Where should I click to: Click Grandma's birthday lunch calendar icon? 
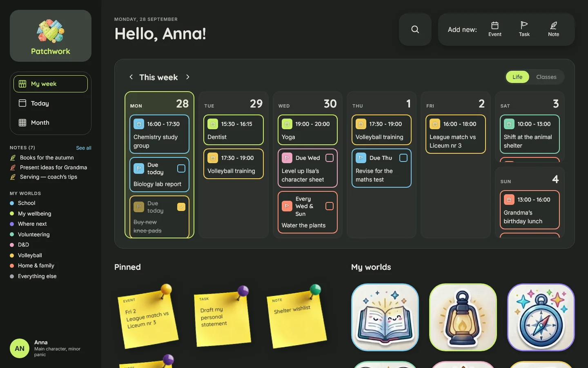coord(509,200)
